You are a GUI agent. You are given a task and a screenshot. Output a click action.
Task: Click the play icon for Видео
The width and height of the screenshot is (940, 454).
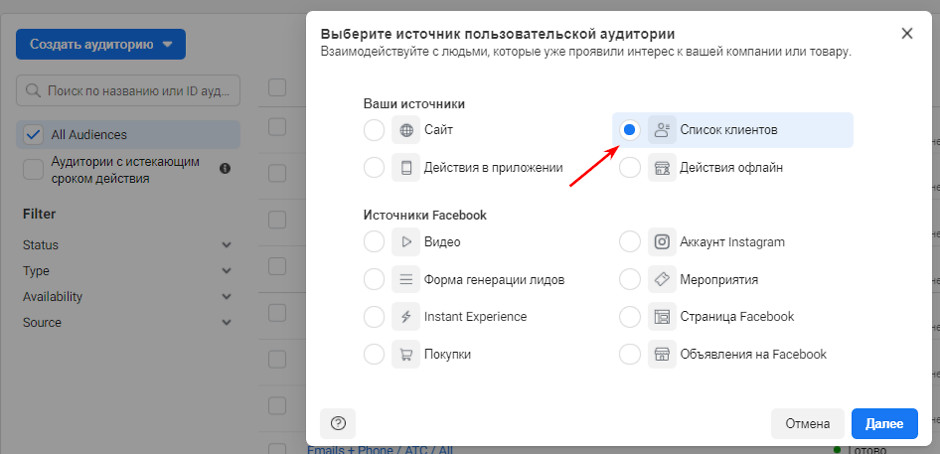406,242
